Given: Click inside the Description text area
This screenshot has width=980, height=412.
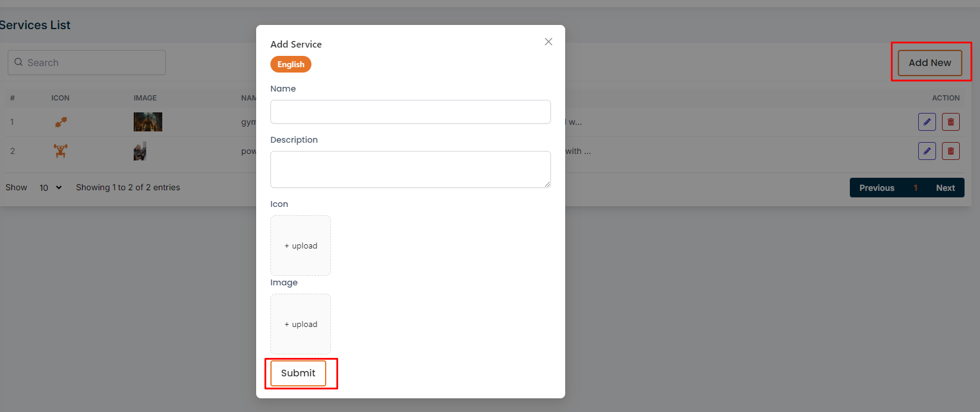Looking at the screenshot, I should pyautogui.click(x=410, y=169).
